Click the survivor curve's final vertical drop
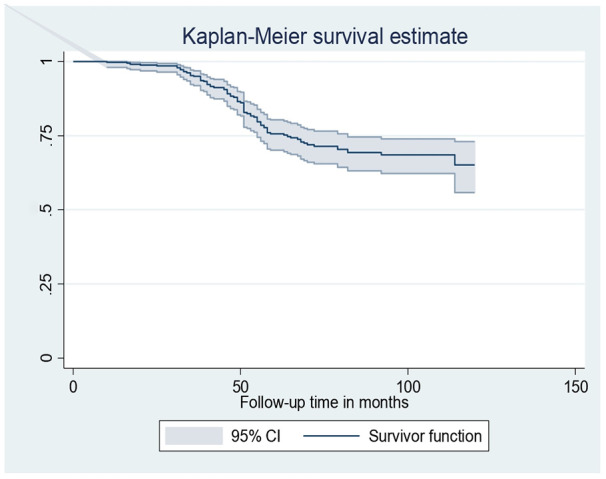Viewport: 606px width, 479px height. (455, 160)
